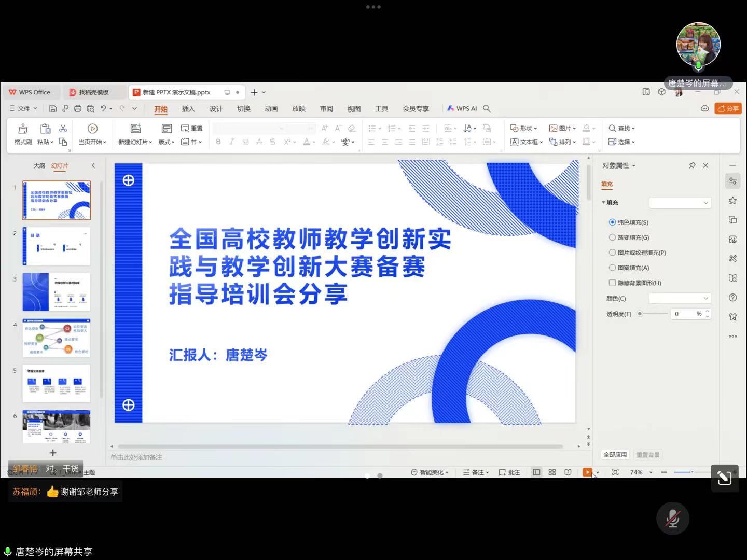Viewport: 747px width, 560px height.
Task: Click the orange 分享 share button
Action: [728, 108]
